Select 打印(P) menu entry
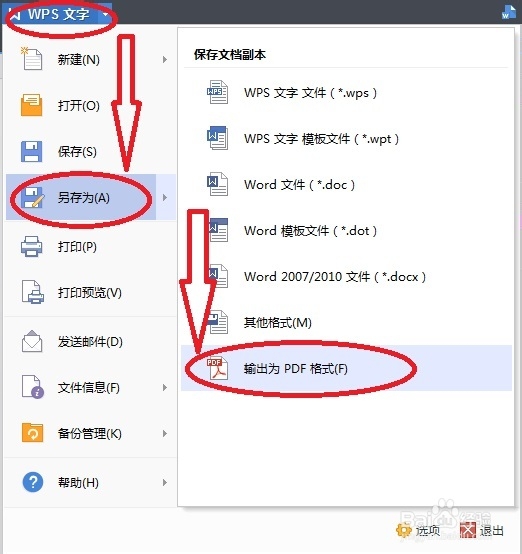The width and height of the screenshot is (522, 554). (x=90, y=246)
